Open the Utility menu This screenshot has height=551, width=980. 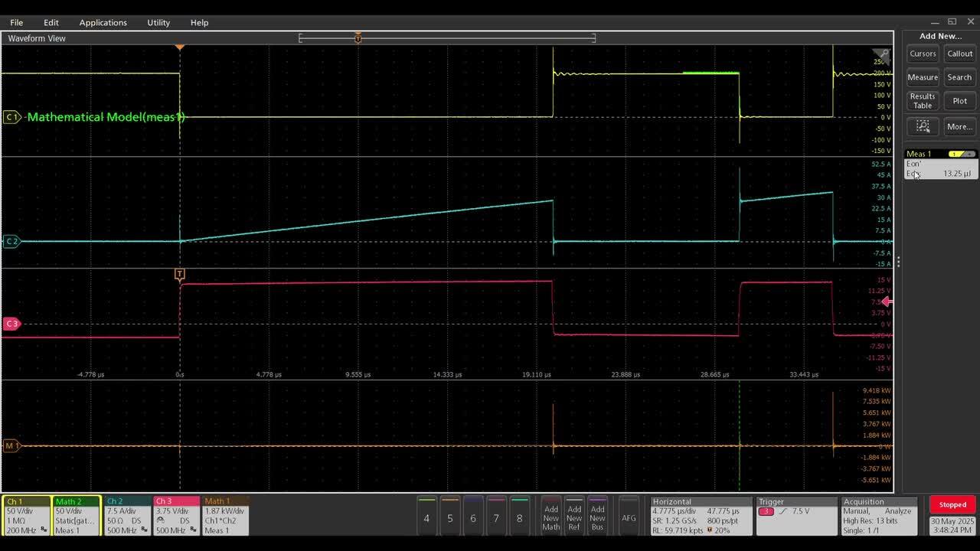158,22
